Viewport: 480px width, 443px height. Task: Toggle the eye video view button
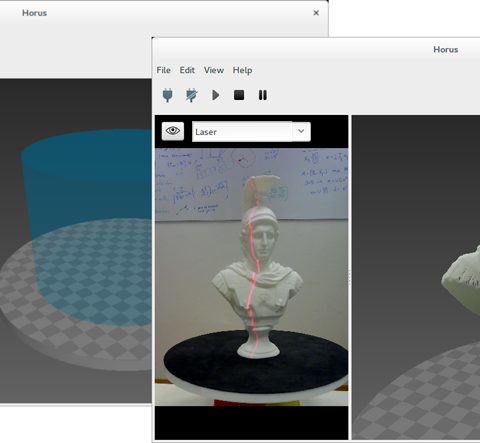click(173, 131)
